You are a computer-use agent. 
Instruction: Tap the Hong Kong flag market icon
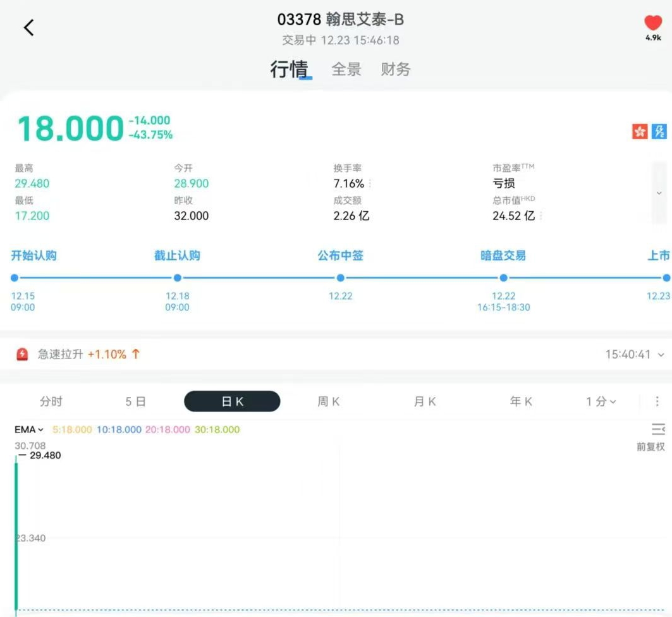(x=640, y=131)
